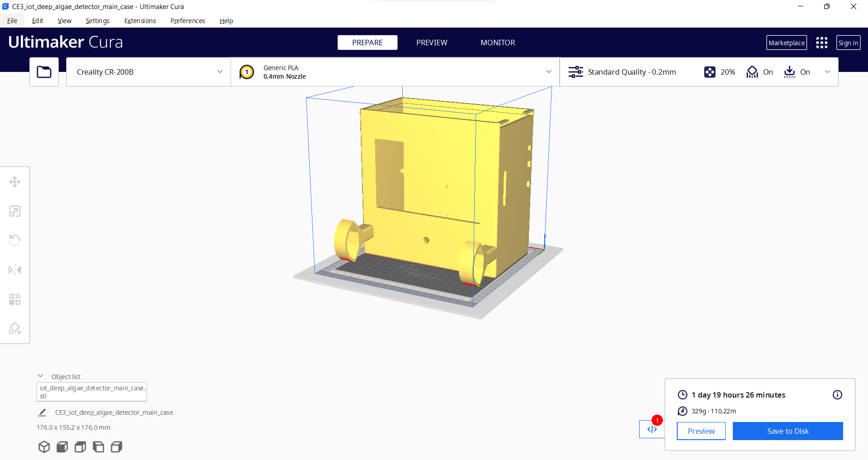This screenshot has height=460, width=868.
Task: Restore down the Cura window
Action: [827, 6]
